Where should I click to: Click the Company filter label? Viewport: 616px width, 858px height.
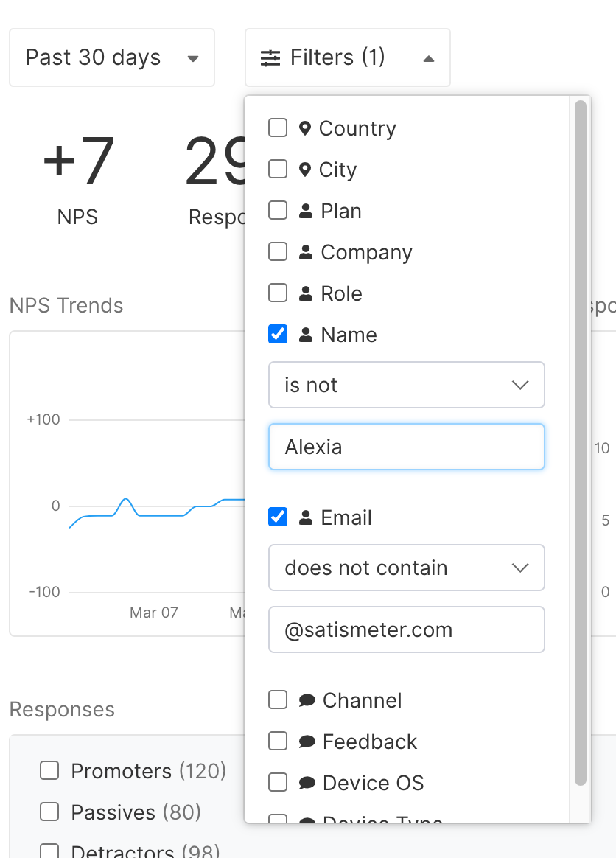coord(366,252)
